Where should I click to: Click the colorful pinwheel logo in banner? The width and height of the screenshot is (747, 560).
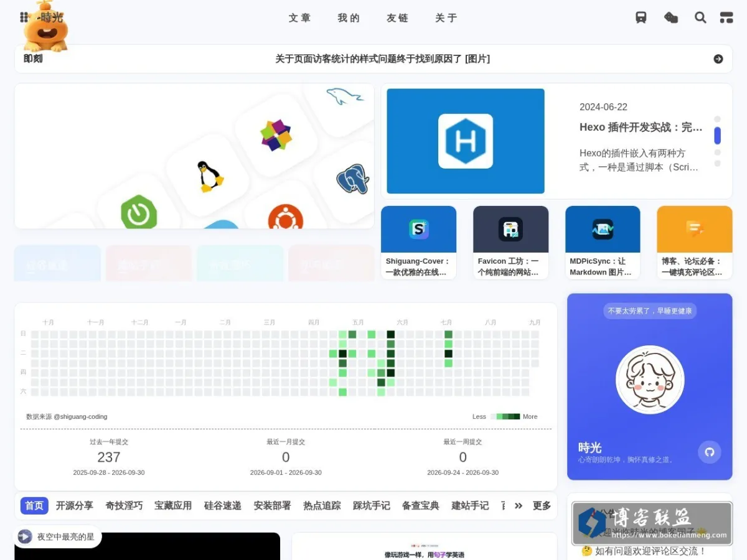[x=276, y=135]
